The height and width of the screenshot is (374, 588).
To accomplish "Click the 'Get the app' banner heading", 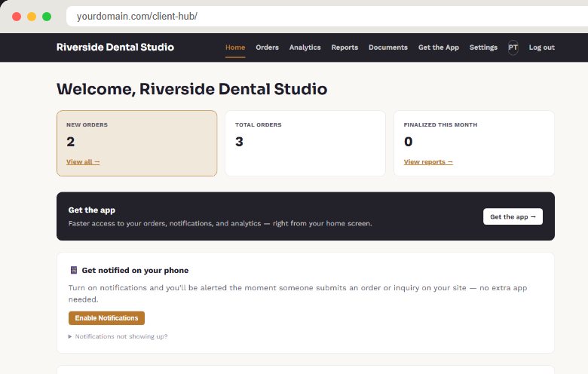I will [x=91, y=210].
